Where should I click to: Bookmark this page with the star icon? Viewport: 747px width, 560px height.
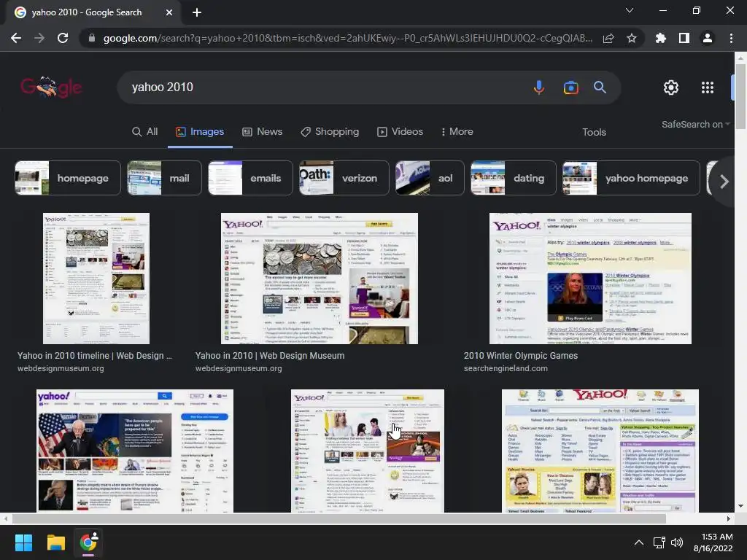632,38
